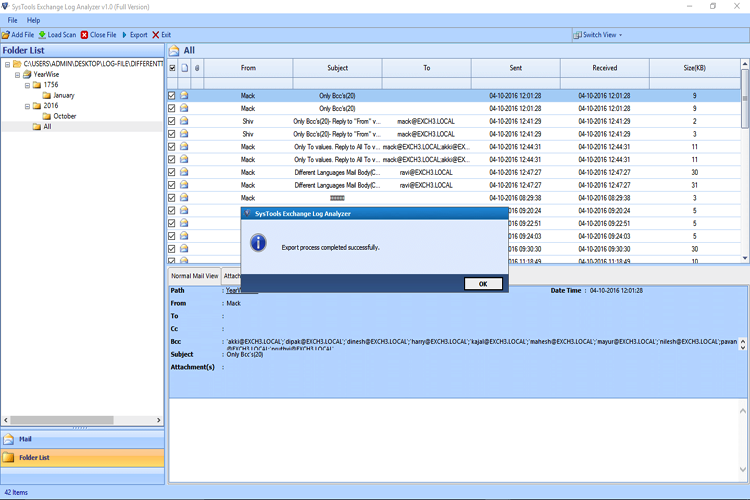Screen dimensions: 750x500
Task: Uncheck the second Mack Only Bcc's(20) row
Action: click(172, 109)
